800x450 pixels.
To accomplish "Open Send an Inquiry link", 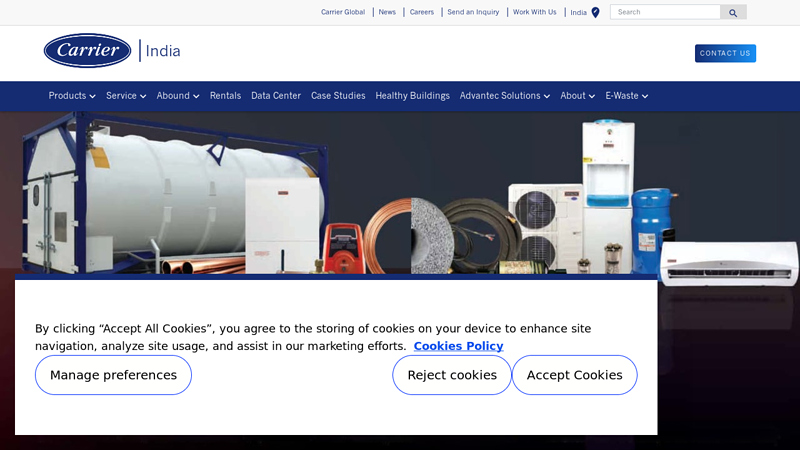I will tap(473, 12).
